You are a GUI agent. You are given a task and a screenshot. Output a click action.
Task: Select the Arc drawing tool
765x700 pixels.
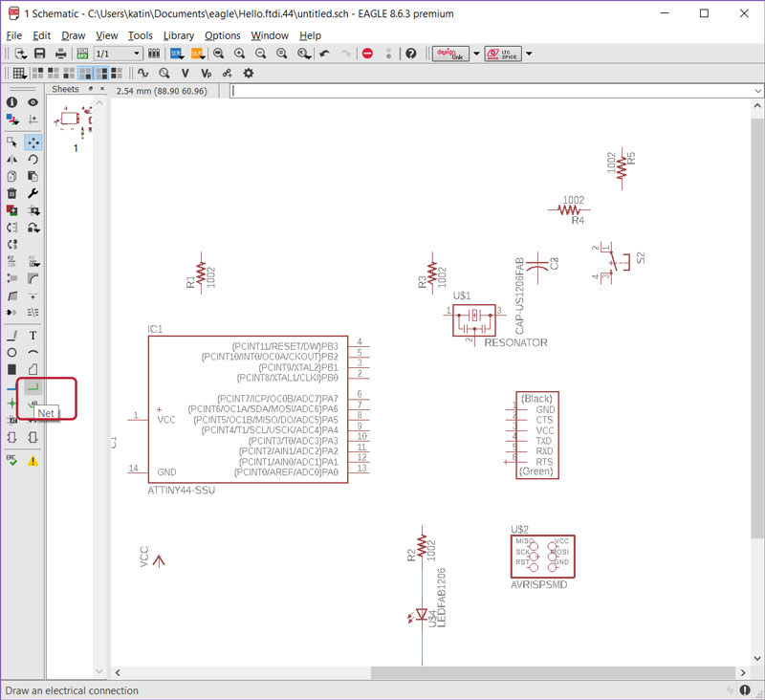[x=33, y=352]
